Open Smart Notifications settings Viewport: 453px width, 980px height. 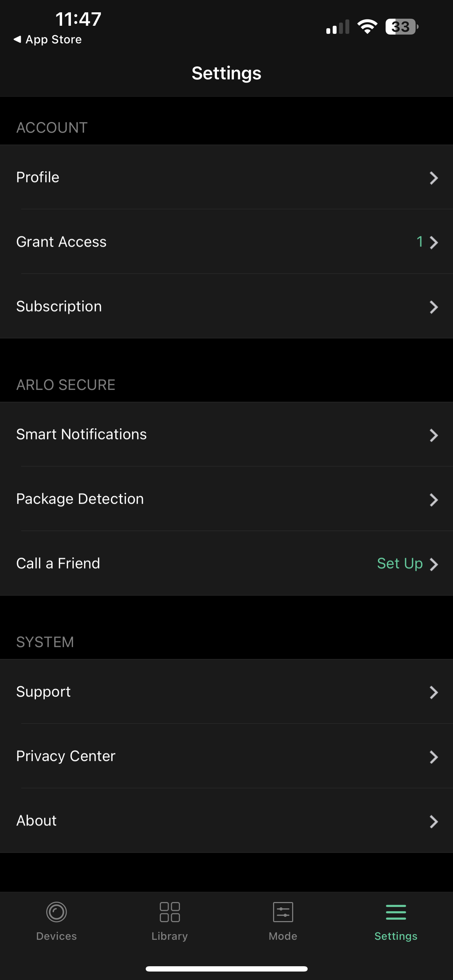(x=81, y=435)
